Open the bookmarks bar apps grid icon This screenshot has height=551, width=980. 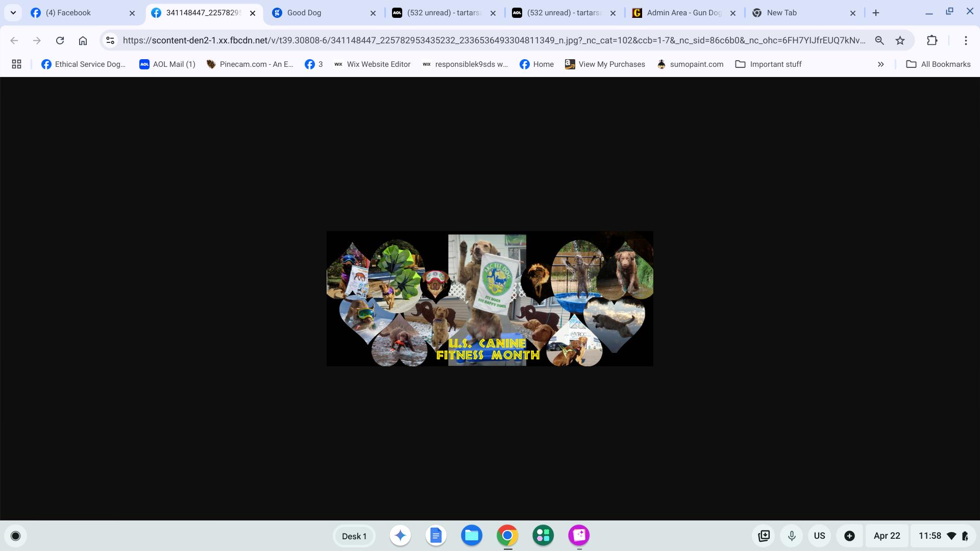click(x=16, y=64)
